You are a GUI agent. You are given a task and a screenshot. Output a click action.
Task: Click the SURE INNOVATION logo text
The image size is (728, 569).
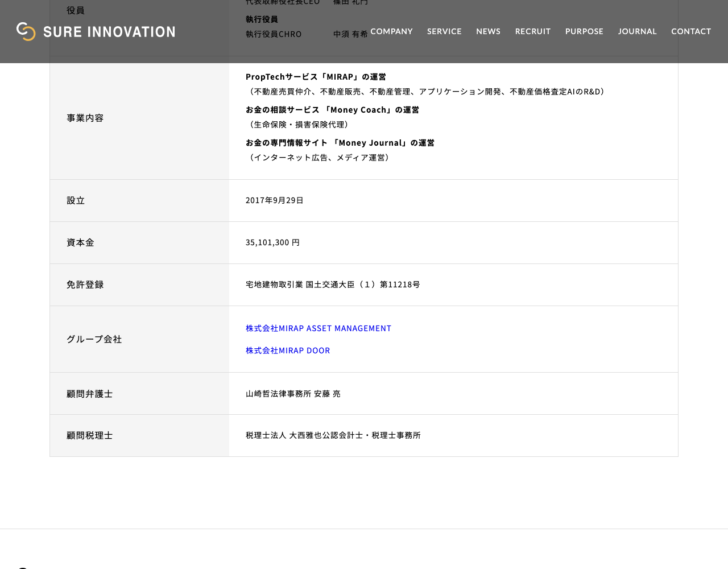pos(109,32)
